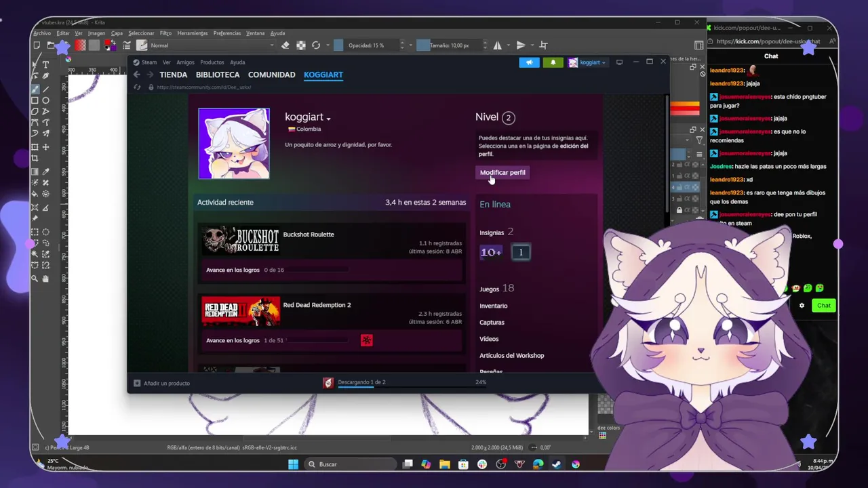This screenshot has width=868, height=488.
Task: Select the Move tool in Krita
Action: point(46,147)
